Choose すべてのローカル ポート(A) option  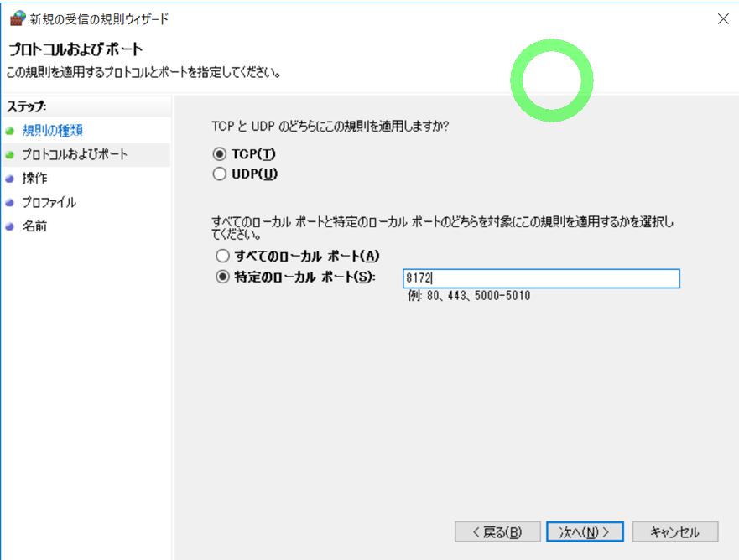coord(222,257)
